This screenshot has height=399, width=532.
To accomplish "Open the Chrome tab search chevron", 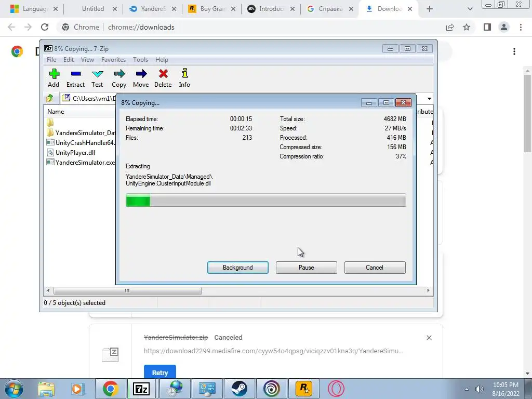I will 470,9.
